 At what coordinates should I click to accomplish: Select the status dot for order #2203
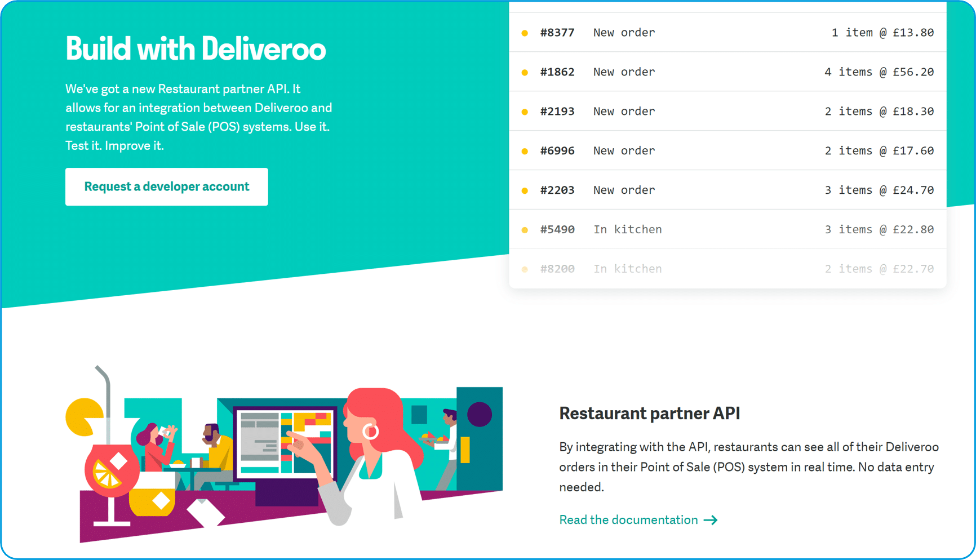[525, 191]
